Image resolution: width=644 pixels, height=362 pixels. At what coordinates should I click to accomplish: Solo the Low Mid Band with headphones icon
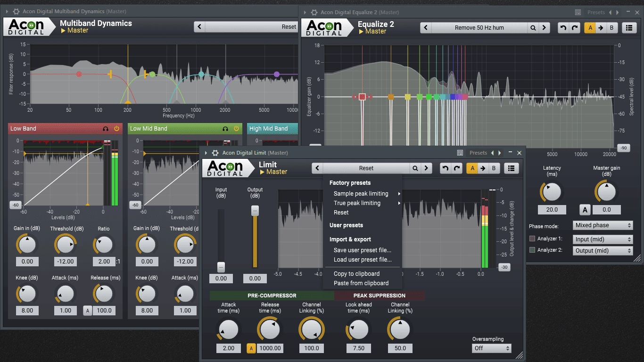pos(225,129)
